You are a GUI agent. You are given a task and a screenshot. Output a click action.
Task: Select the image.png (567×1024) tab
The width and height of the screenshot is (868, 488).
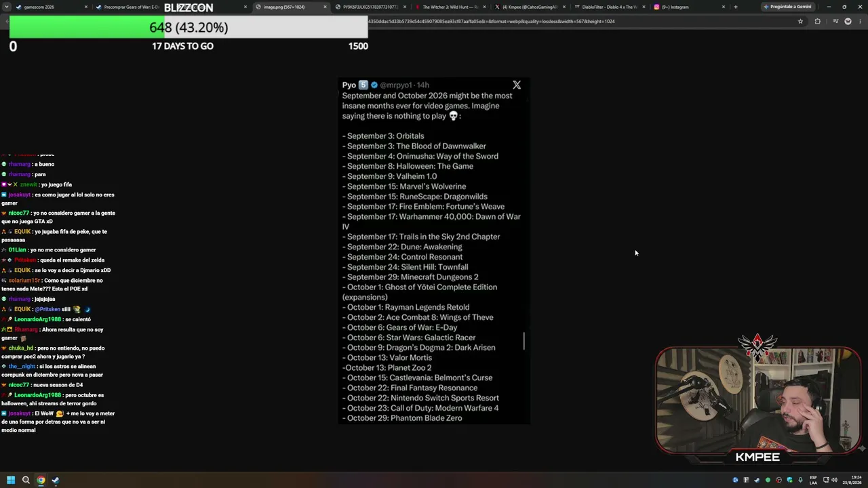pyautogui.click(x=290, y=7)
